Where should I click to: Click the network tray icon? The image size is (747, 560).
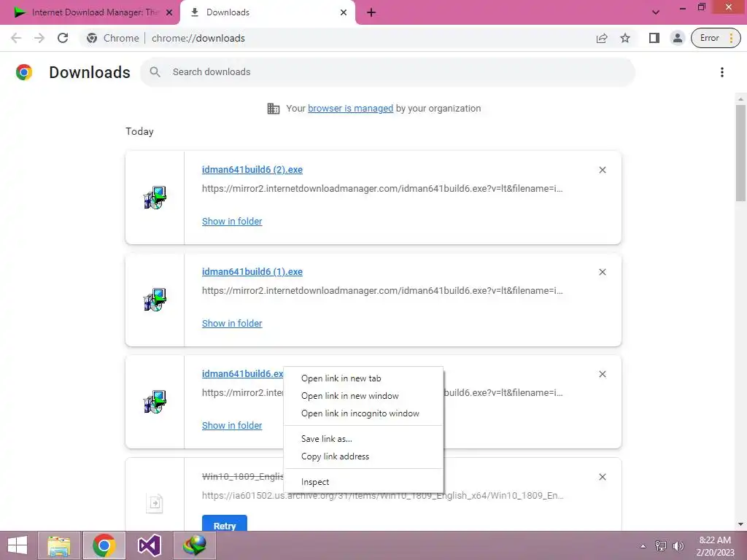661,546
